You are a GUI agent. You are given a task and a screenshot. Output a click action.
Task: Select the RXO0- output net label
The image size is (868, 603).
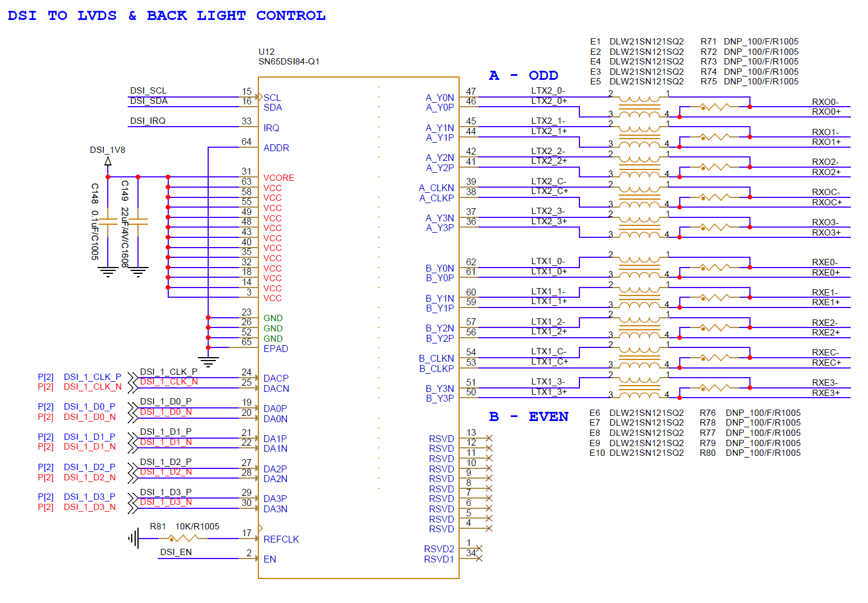coord(825,102)
